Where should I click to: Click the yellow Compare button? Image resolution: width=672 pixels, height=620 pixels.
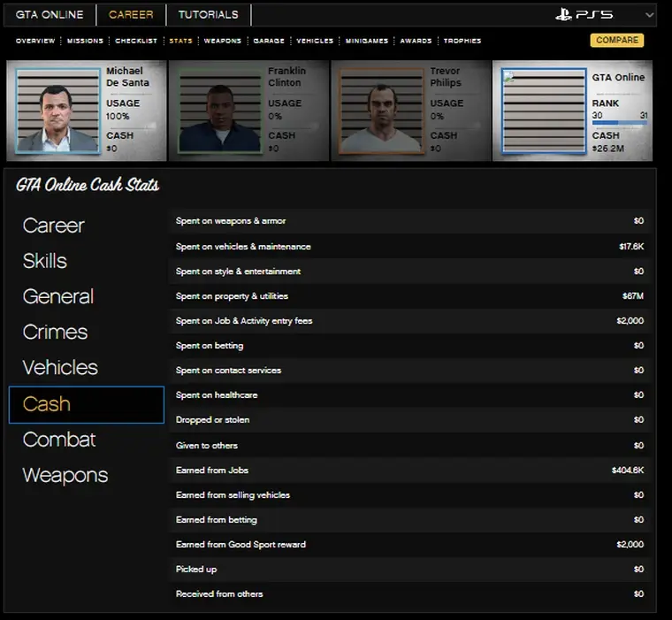616,41
